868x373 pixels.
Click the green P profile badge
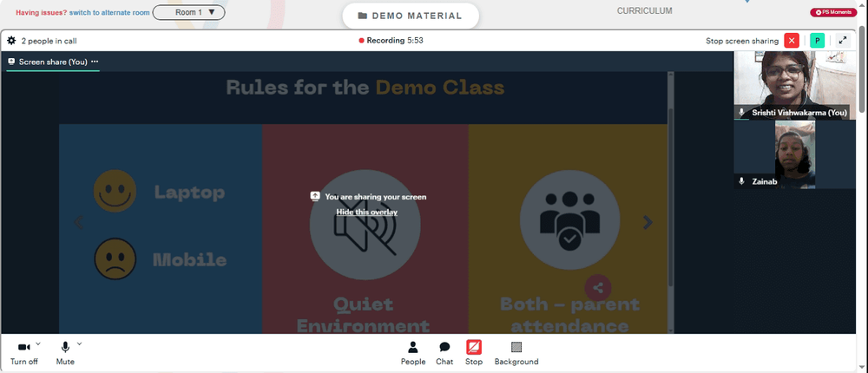[817, 41]
